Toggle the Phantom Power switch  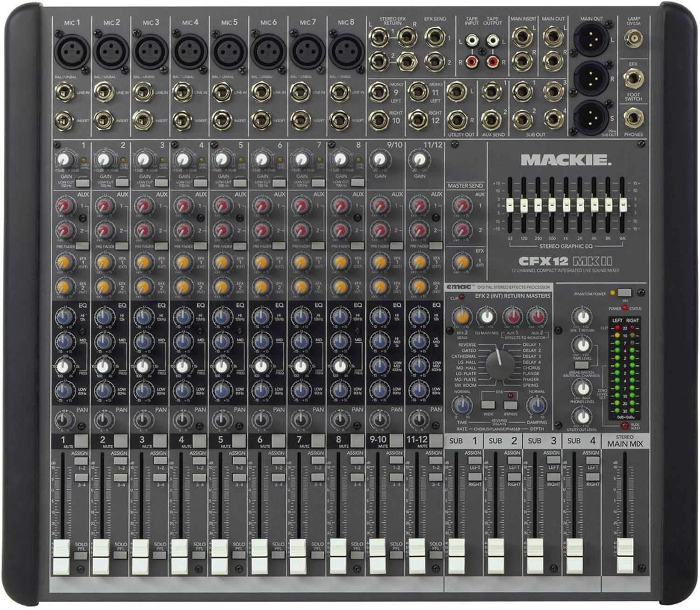tap(624, 293)
